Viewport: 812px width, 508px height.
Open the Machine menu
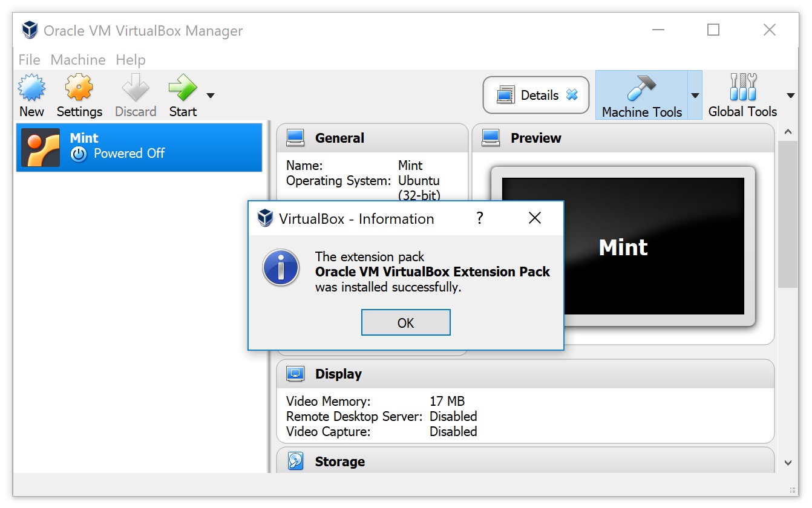click(x=78, y=60)
